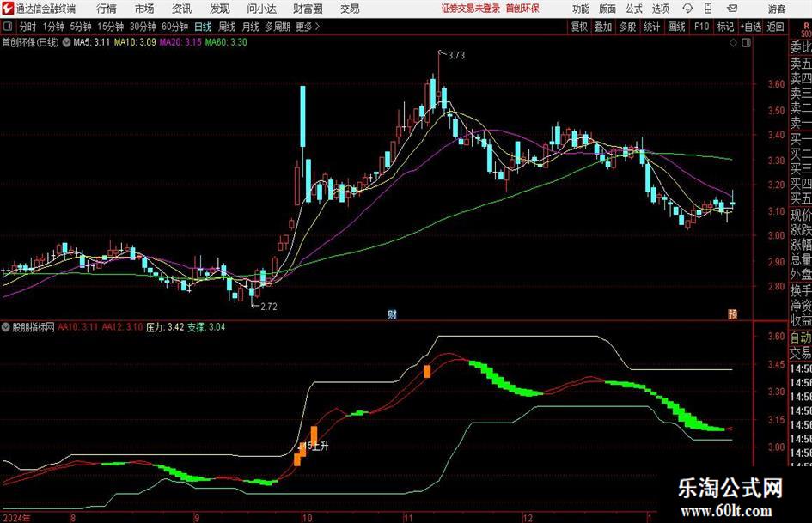
Task: Expand the 股朋指标网 indicator dropdown arrow
Action: [x=6, y=327]
